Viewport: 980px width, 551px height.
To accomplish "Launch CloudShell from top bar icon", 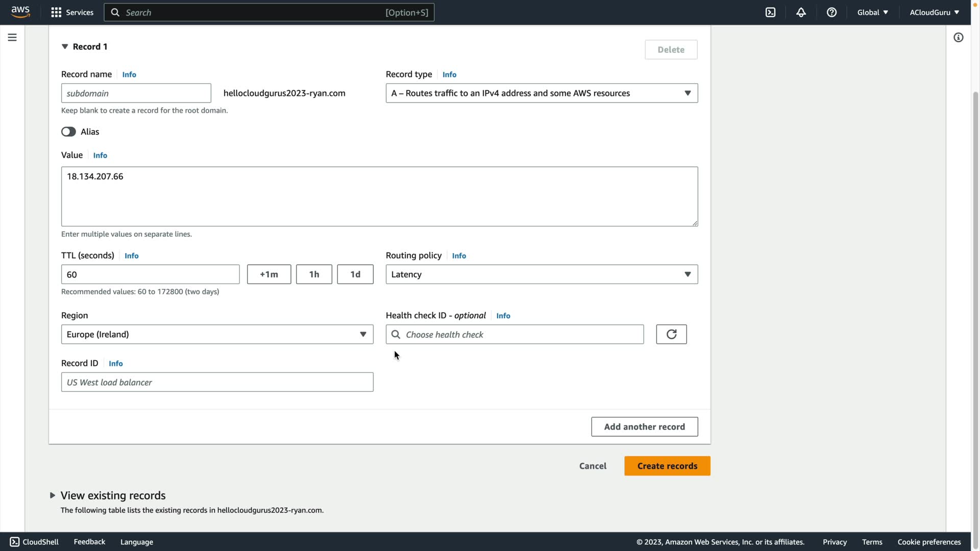I will [x=770, y=12].
